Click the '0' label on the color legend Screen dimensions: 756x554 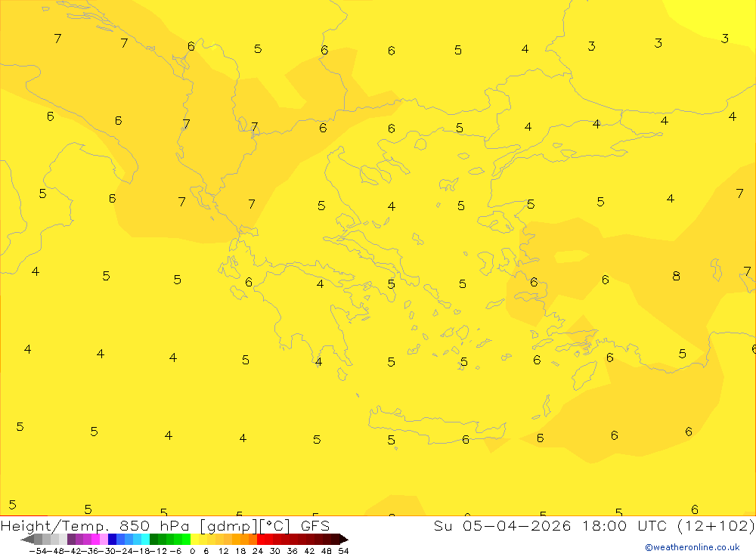click(192, 551)
